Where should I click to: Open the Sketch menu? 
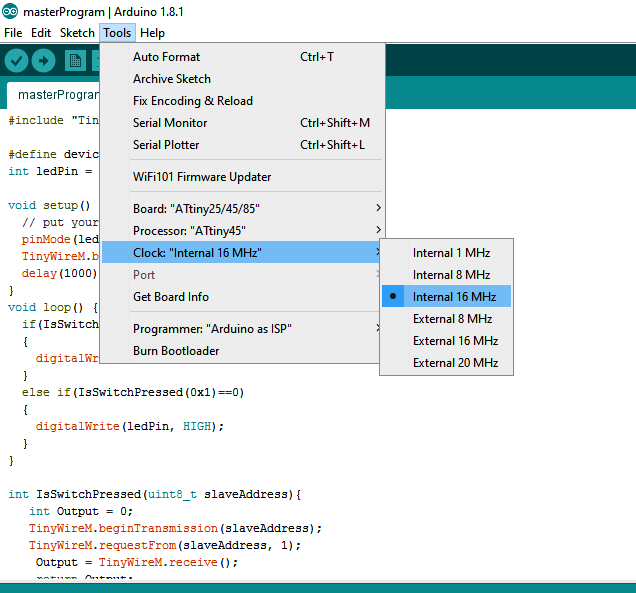[77, 33]
